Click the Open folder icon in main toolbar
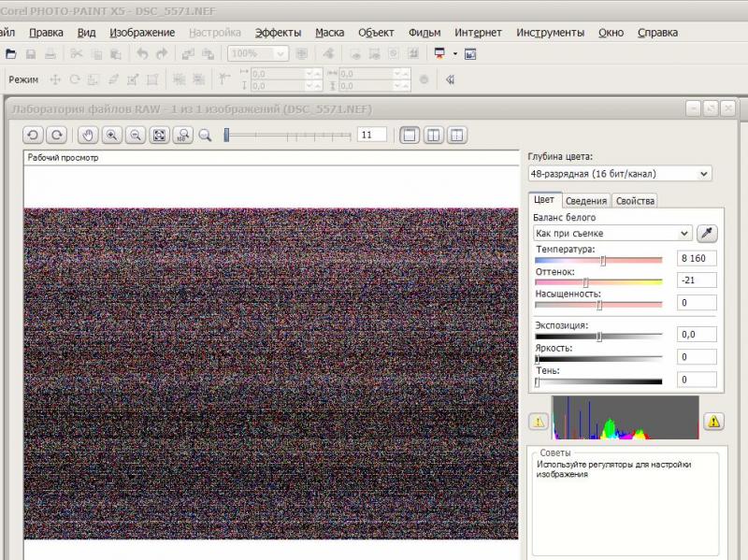Viewport: 748px width, 560px height. (10, 54)
